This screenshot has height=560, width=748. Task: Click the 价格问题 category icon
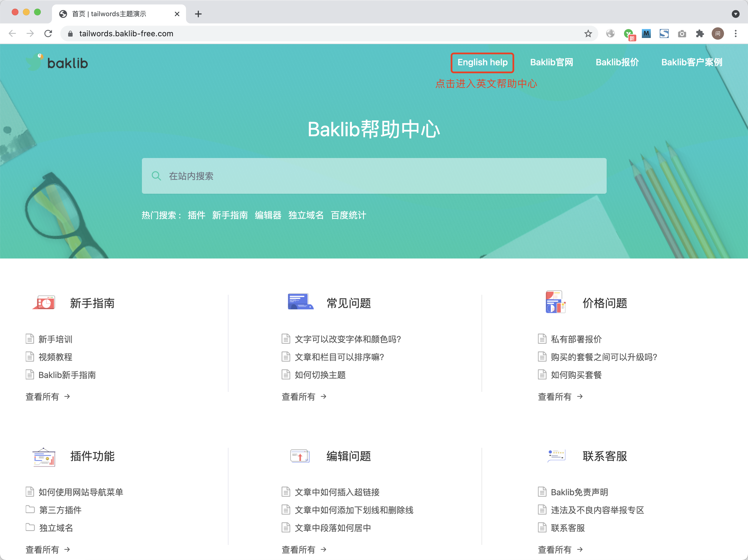pos(555,302)
